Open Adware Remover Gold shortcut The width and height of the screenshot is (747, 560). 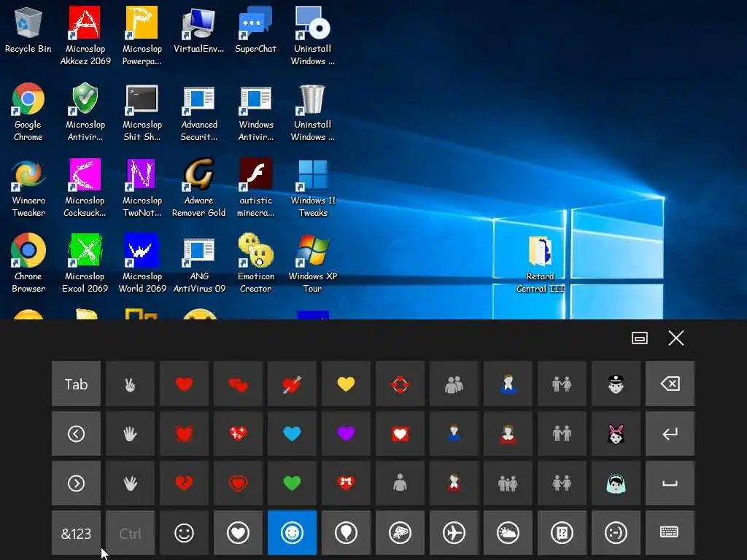tap(198, 188)
